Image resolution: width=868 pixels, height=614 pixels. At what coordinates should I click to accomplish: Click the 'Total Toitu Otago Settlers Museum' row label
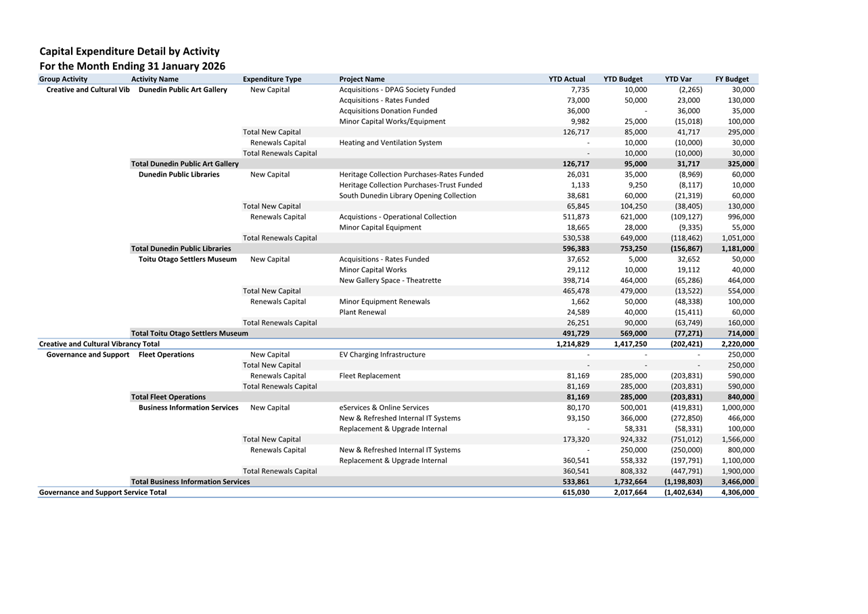pos(189,334)
